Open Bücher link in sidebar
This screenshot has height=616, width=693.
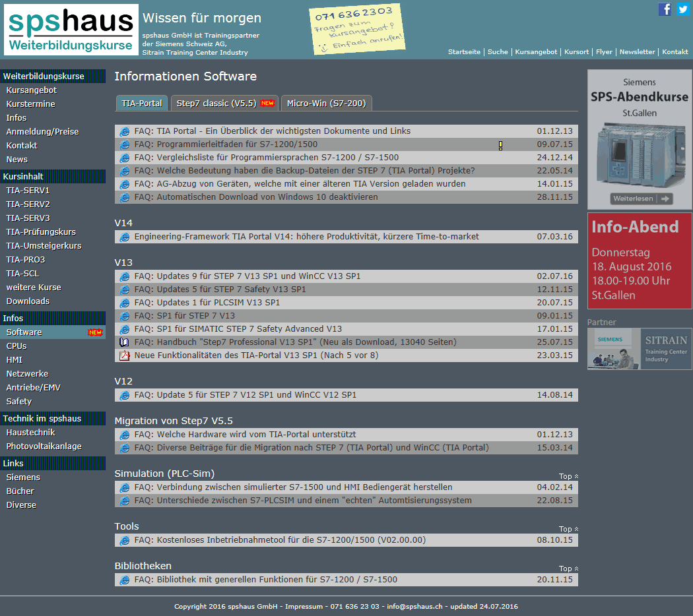pyautogui.click(x=20, y=491)
